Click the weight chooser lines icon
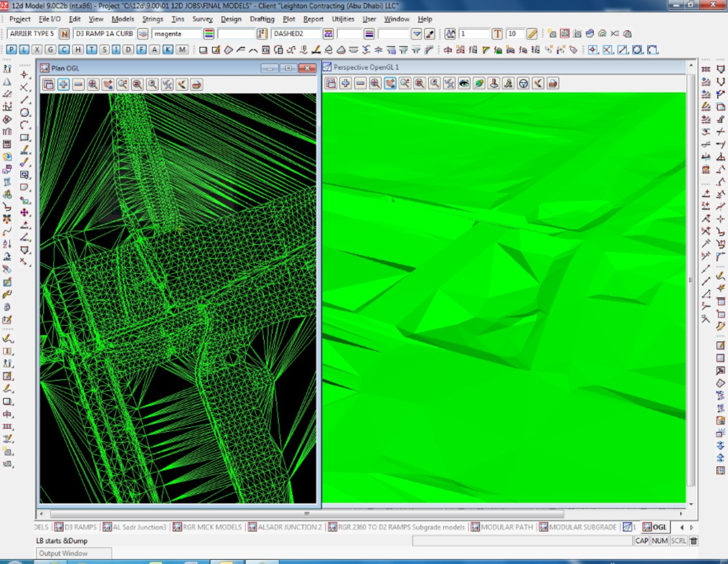This screenshot has width=728, height=564. tap(369, 34)
